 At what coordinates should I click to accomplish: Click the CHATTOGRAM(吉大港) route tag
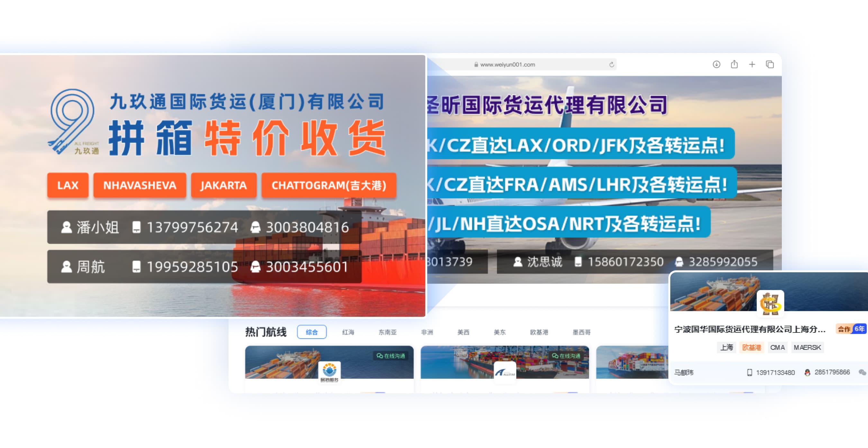coord(329,185)
